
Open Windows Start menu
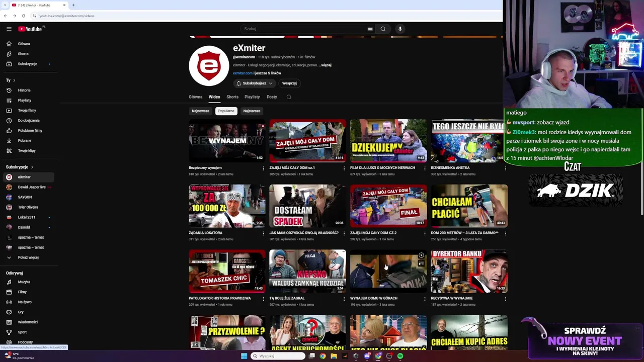point(244,356)
